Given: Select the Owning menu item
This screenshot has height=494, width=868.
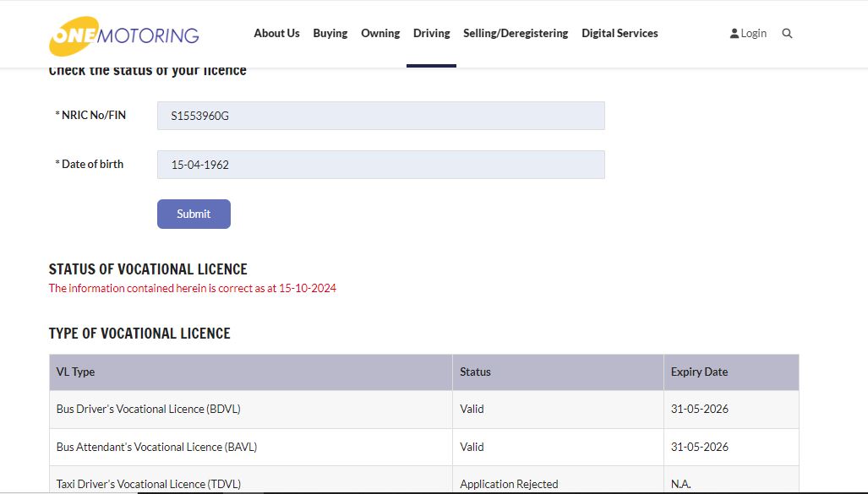Looking at the screenshot, I should pos(380,34).
